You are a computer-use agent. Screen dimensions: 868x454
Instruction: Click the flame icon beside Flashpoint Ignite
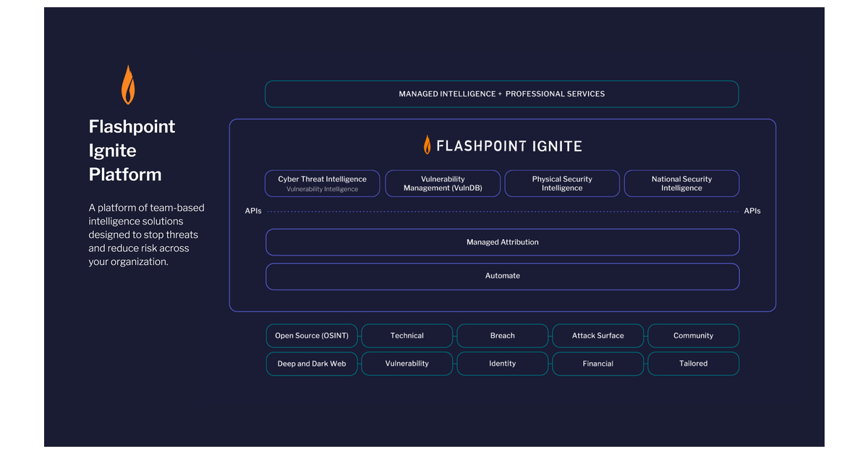(x=427, y=145)
